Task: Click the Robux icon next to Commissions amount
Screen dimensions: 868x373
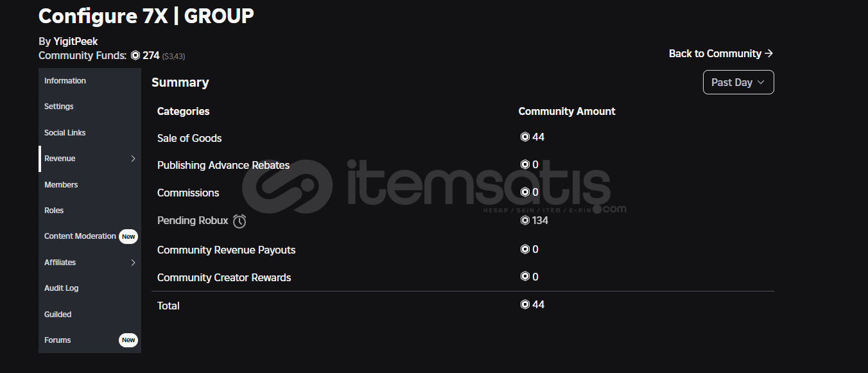Action: [x=525, y=193]
